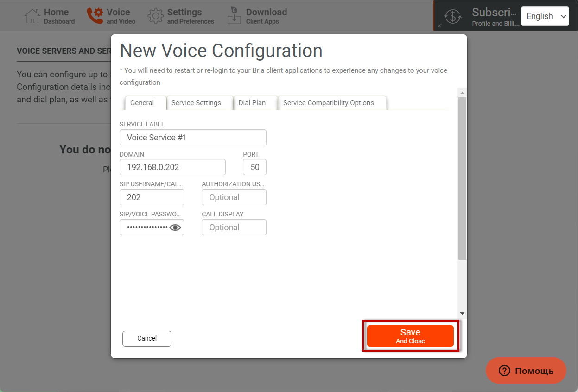Click the dialog scrollbar down arrow
This screenshot has height=392, width=578.
point(462,313)
